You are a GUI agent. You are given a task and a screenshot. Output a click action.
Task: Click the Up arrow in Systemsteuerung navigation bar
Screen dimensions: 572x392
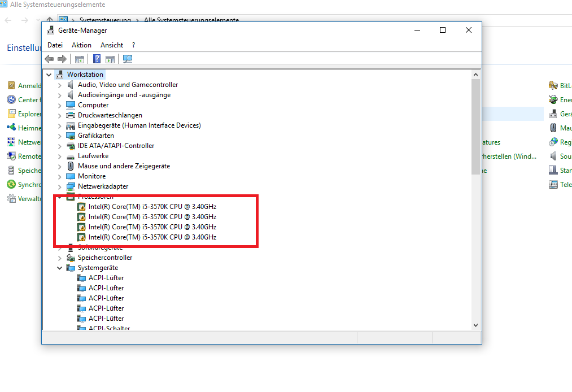coord(50,19)
